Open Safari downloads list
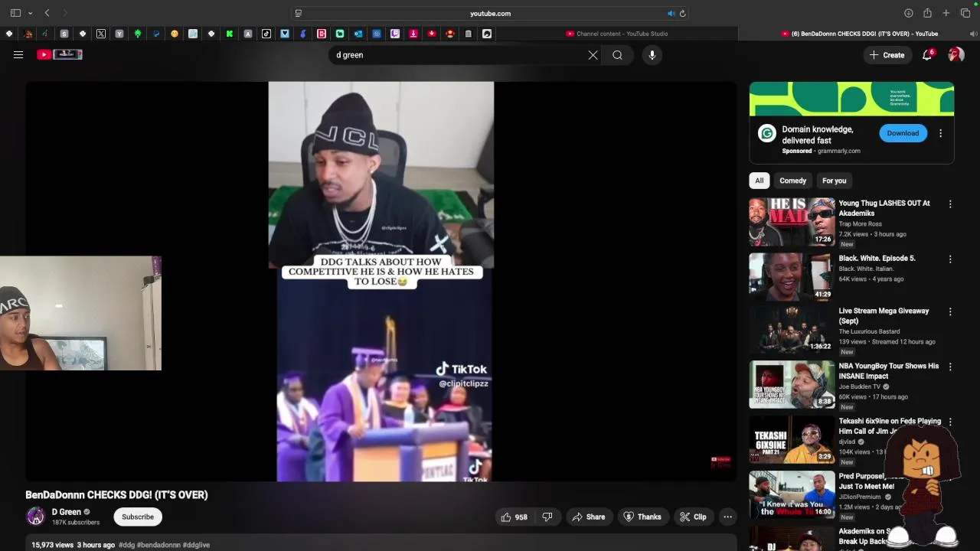Screen dimensions: 980x551 click(909, 13)
